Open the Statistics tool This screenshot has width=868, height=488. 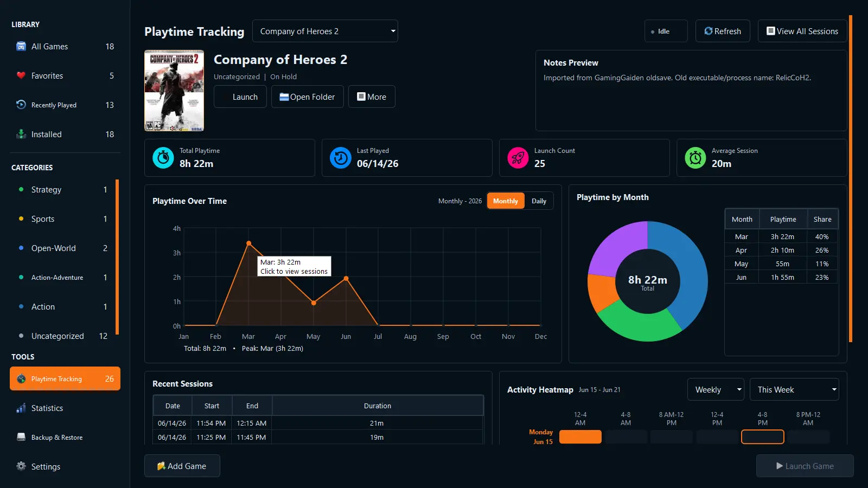(x=65, y=408)
